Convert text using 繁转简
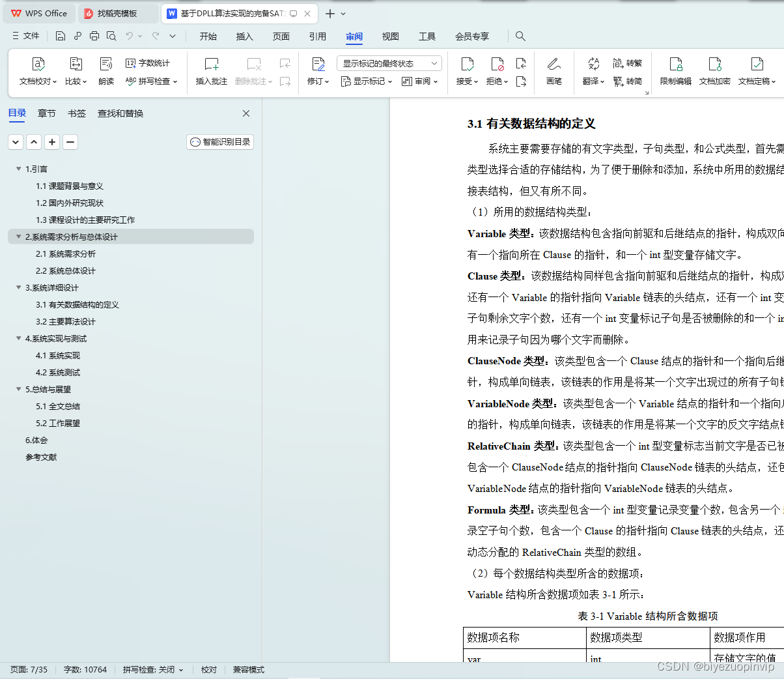Image resolution: width=784 pixels, height=679 pixels. pos(627,81)
